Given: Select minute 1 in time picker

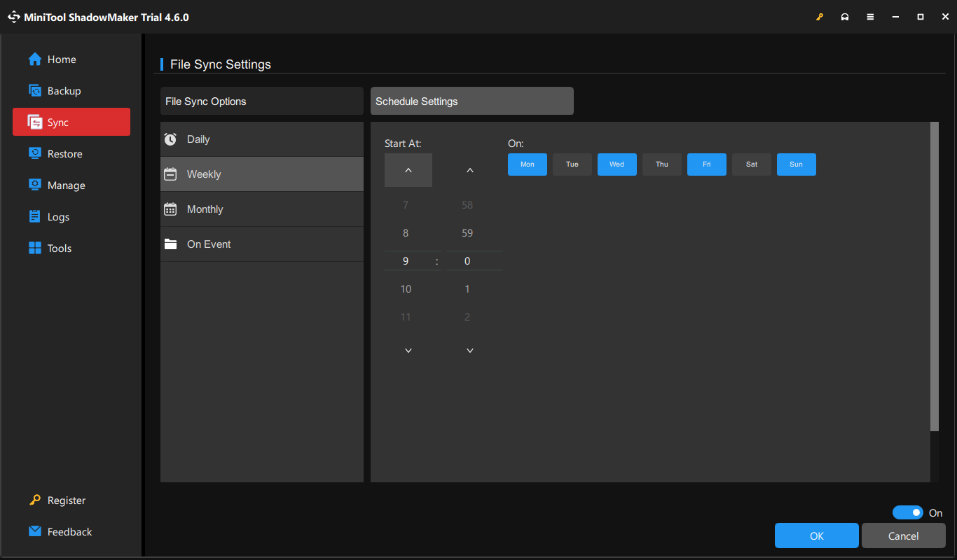Looking at the screenshot, I should point(467,289).
